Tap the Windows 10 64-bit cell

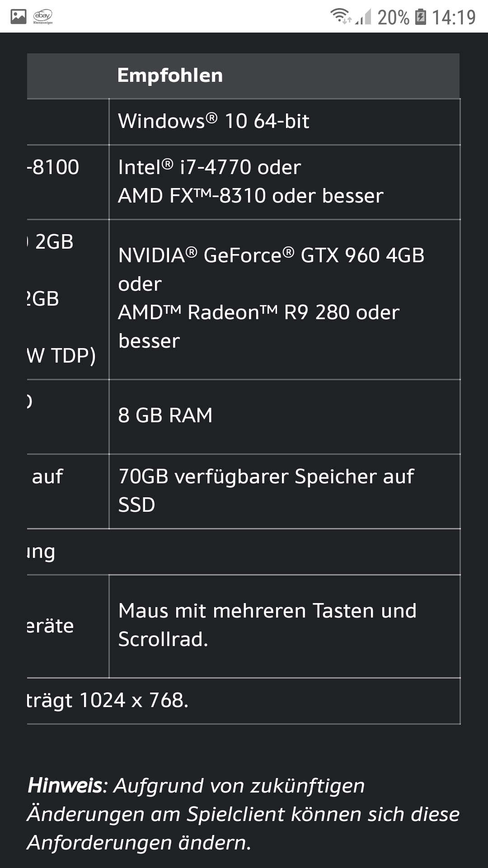(x=285, y=122)
